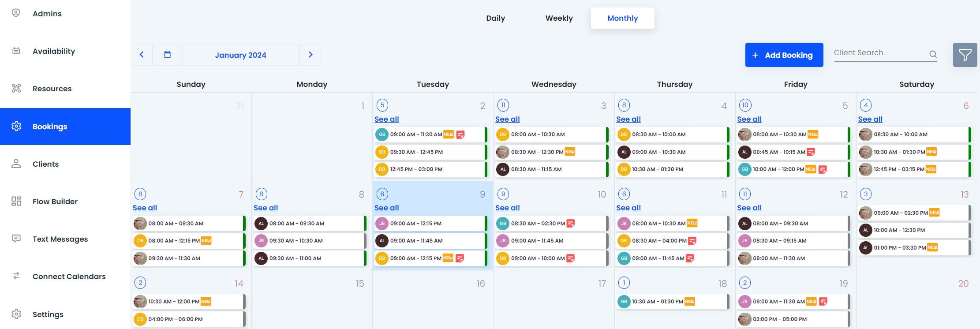980x329 pixels.
Task: Open the 10:30 AM - 01:30 PM booking on Thursday 18
Action: 657,302
